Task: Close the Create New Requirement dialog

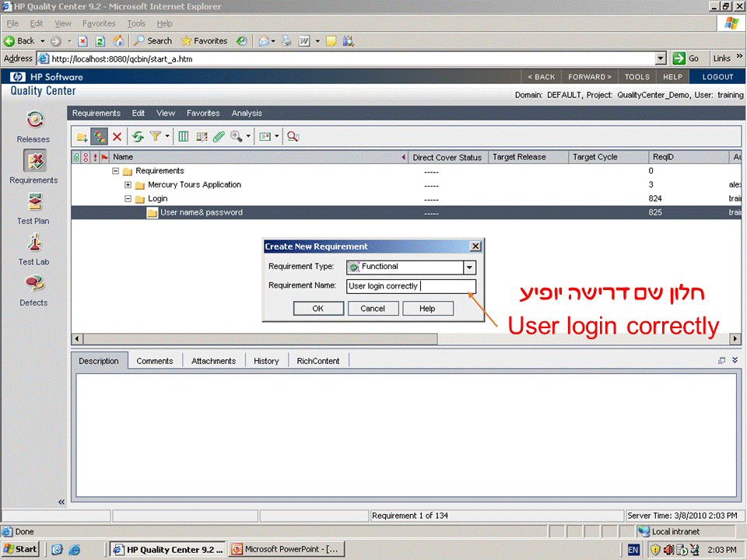Action: [x=475, y=247]
